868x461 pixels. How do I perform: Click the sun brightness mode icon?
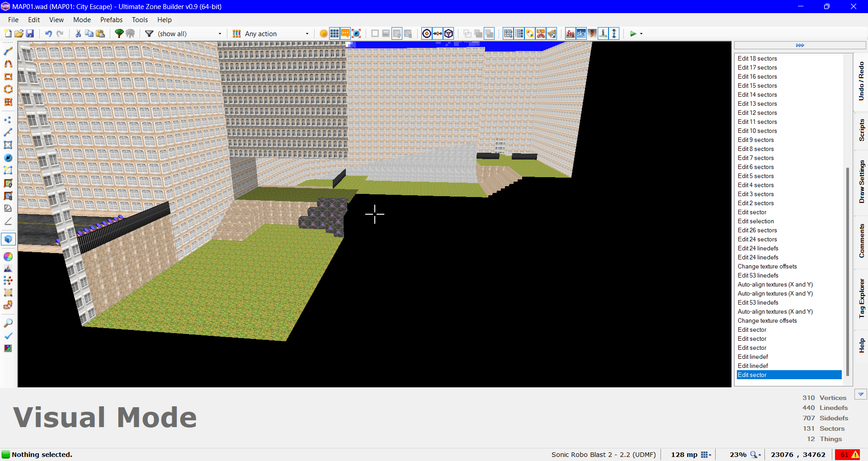click(x=324, y=33)
